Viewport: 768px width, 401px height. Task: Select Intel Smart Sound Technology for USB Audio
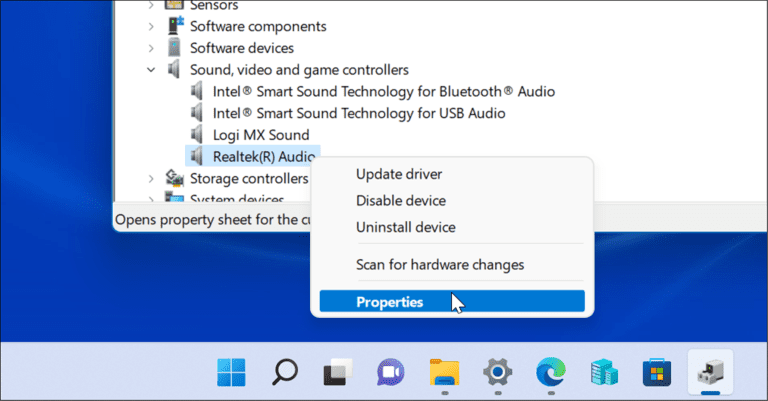point(359,114)
